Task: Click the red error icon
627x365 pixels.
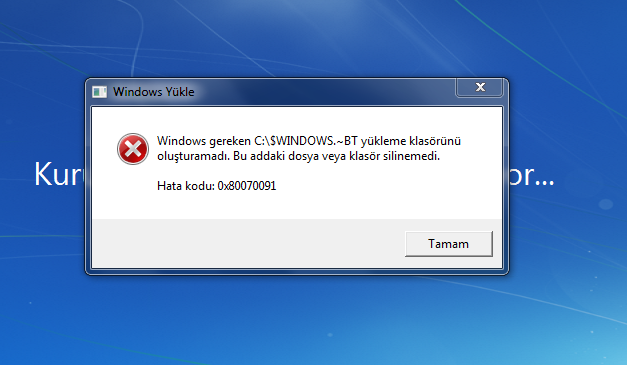Action: pos(133,149)
